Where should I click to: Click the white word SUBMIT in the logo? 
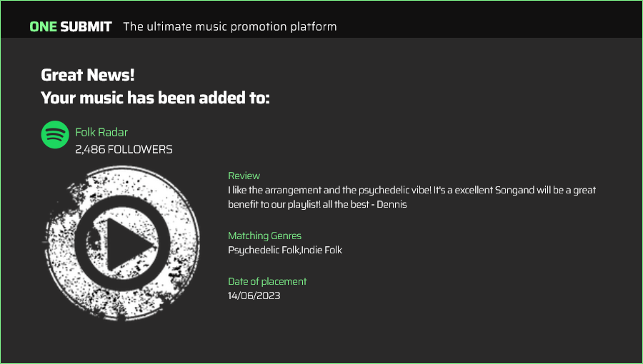[x=86, y=27]
